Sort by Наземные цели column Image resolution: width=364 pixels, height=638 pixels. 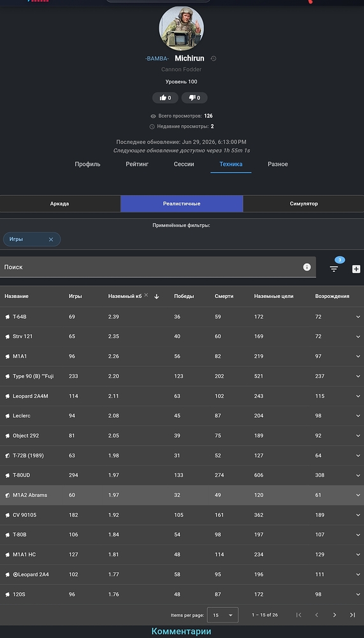click(273, 296)
